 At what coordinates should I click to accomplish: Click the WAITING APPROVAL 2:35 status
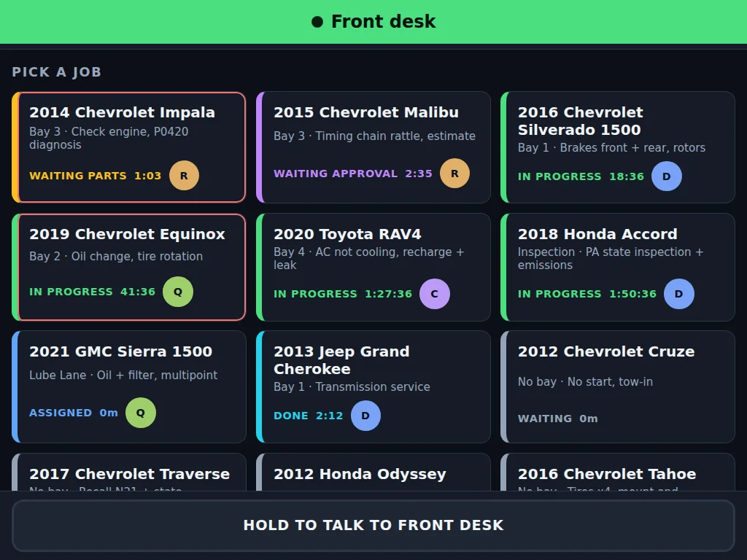tap(353, 174)
